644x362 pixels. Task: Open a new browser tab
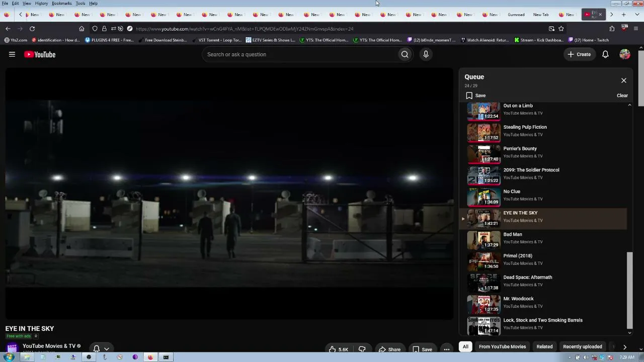tap(624, 15)
